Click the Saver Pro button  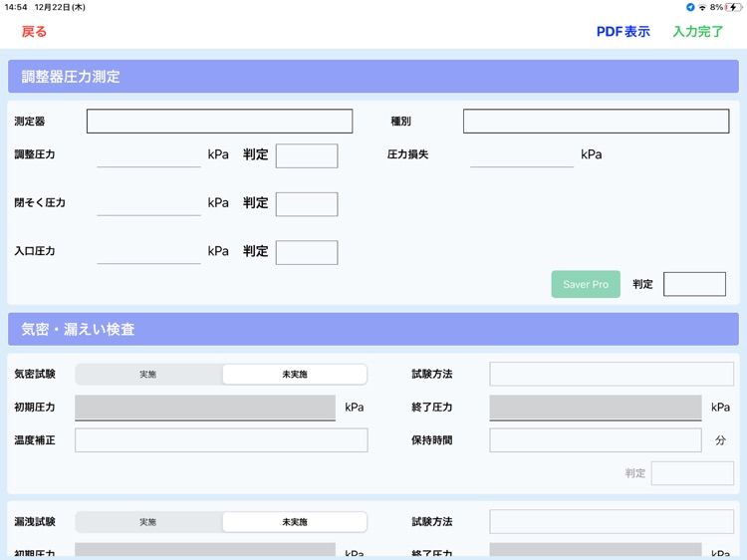tap(586, 284)
